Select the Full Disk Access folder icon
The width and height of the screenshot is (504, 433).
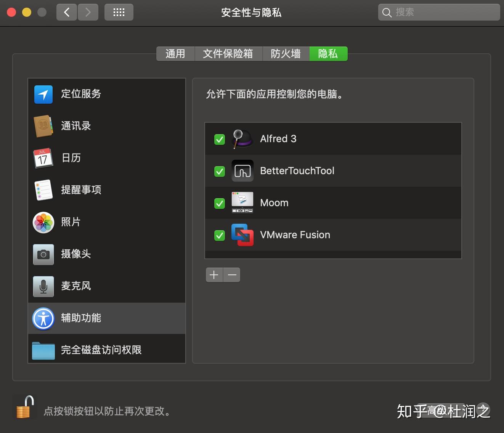pos(43,351)
